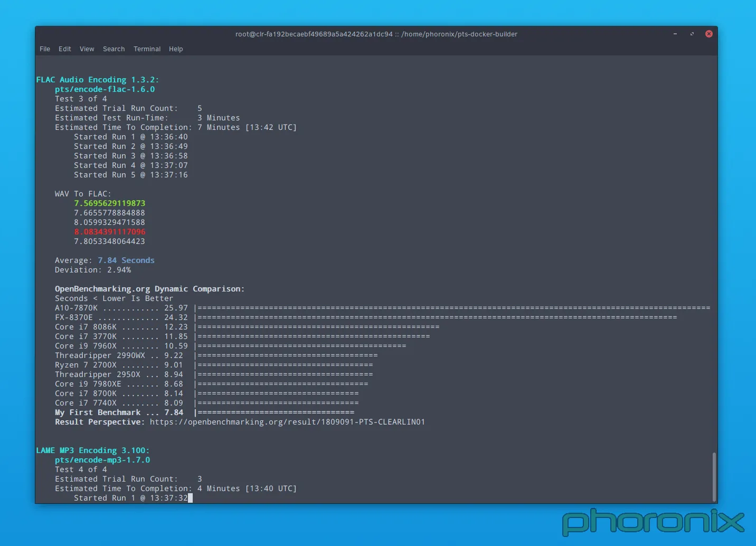Screen dimensions: 756x546
Task: Click the 'Test 4 of 4' line
Action: pyautogui.click(x=81, y=469)
